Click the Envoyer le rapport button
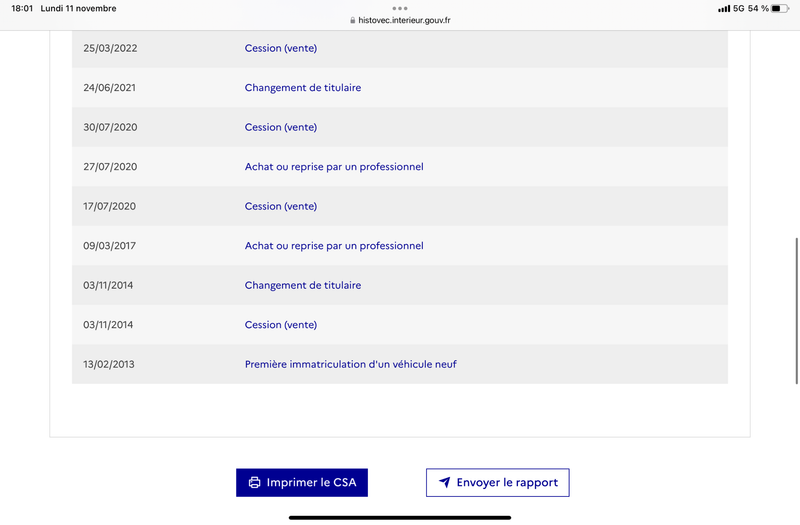This screenshot has height=525, width=800. [497, 483]
